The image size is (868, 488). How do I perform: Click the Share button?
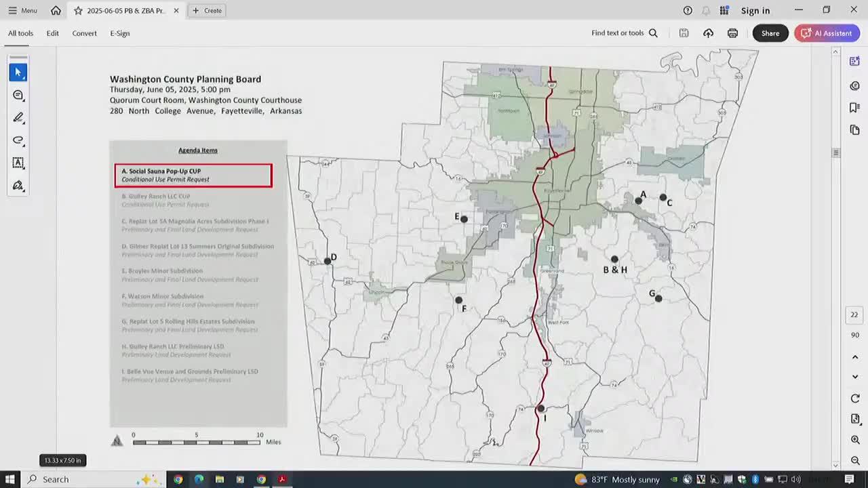tap(770, 33)
